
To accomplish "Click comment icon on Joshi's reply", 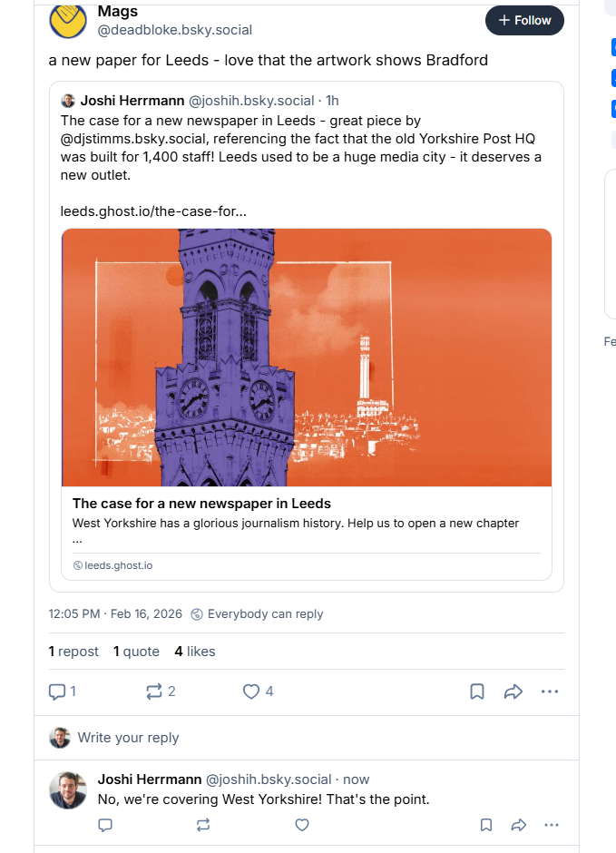I will (105, 825).
